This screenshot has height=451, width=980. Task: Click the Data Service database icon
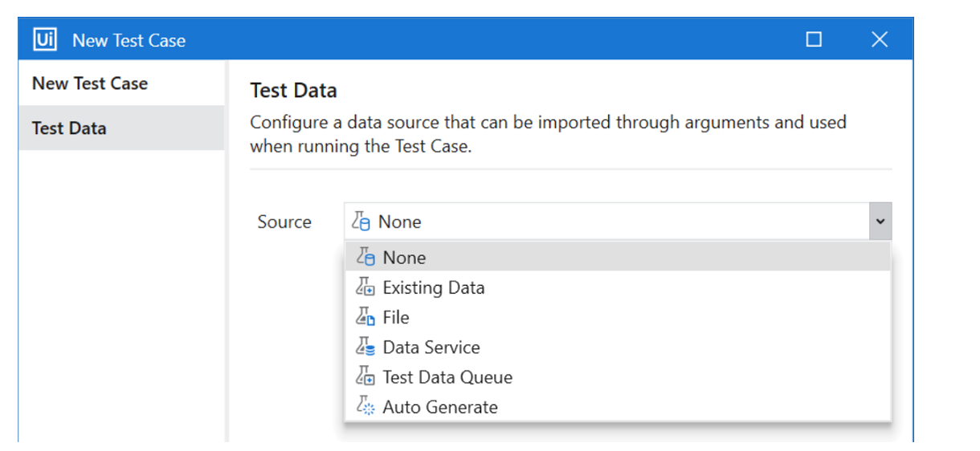tap(365, 347)
